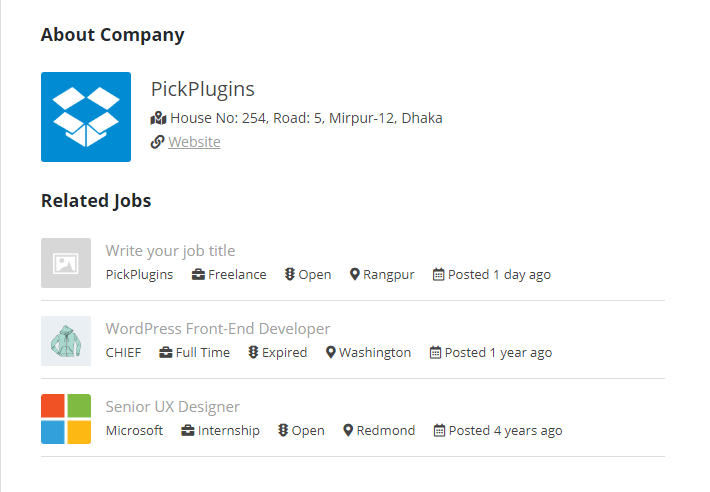710x492 pixels.
Task: Click the Microsoft logo thumbnail
Action: click(x=66, y=419)
